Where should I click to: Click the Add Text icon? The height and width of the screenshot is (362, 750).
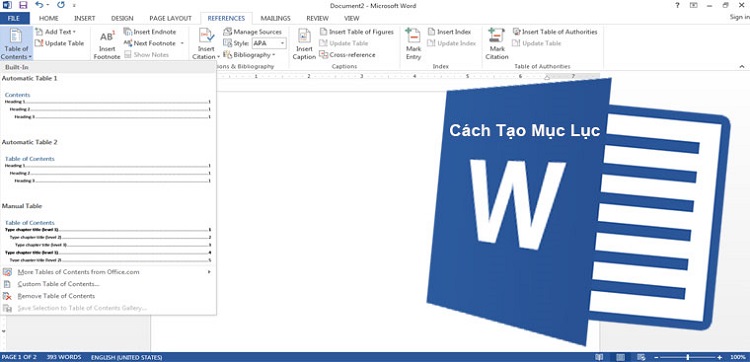(39, 32)
